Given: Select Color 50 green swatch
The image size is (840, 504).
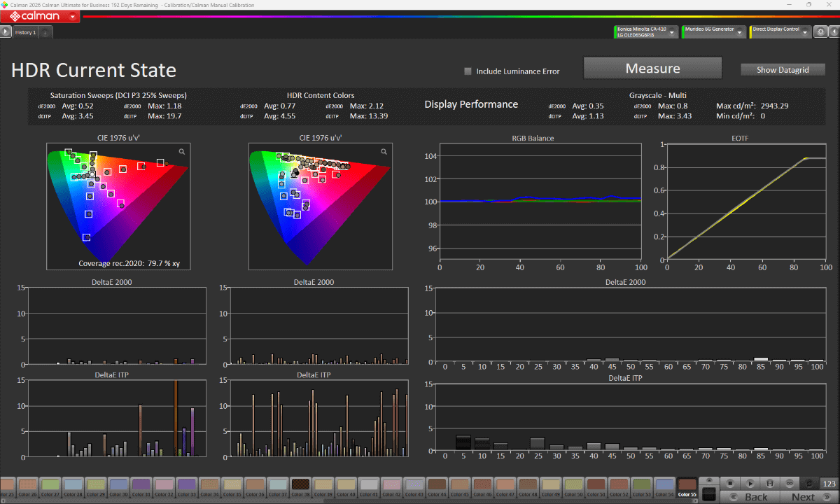Looking at the screenshot, I should pyautogui.click(x=574, y=488).
